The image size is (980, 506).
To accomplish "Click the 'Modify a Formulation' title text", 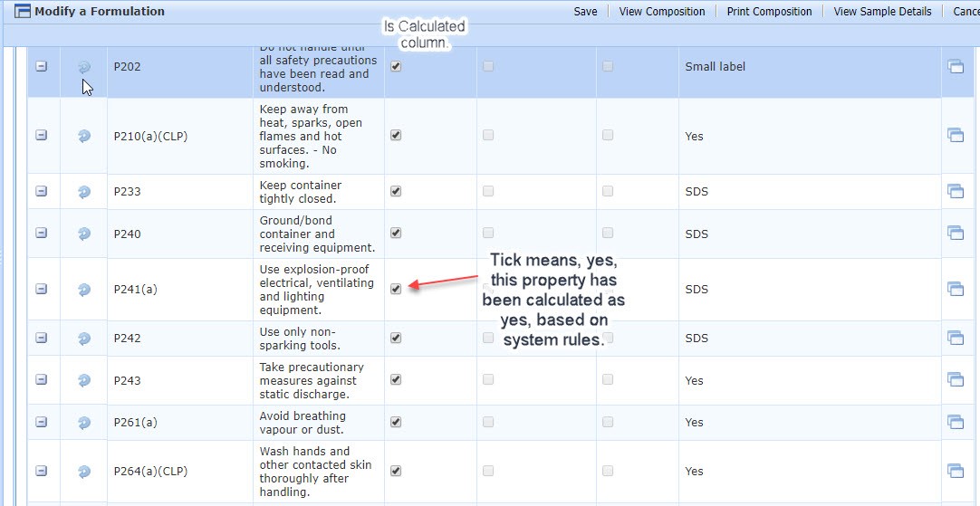I will [x=100, y=11].
